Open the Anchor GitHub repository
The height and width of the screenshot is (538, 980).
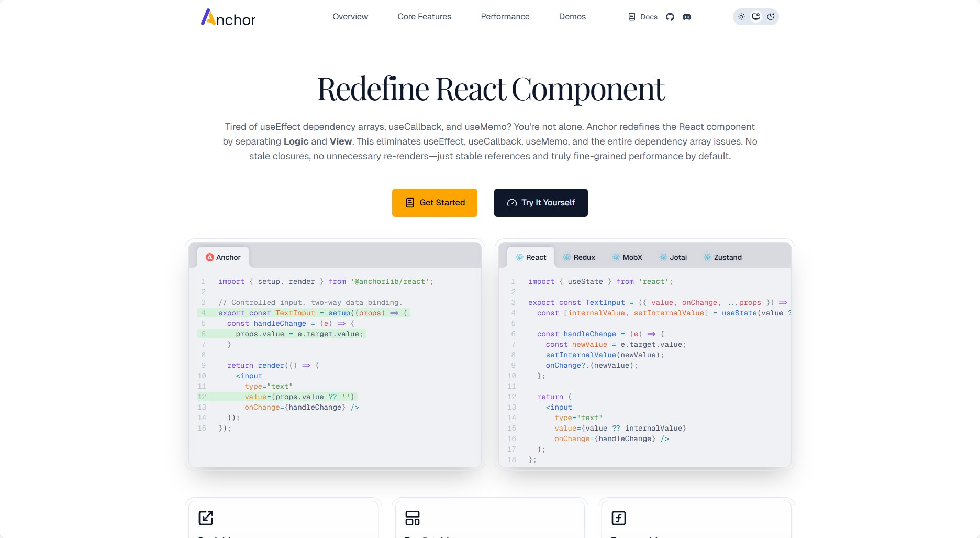pos(670,16)
